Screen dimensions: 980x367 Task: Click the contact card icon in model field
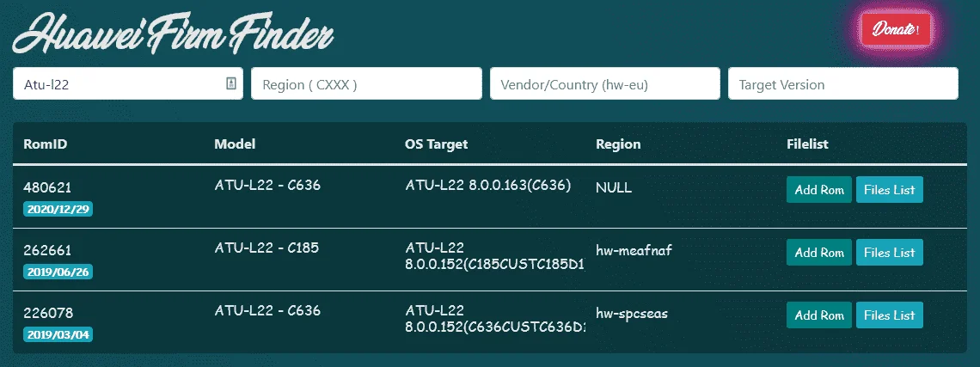coord(230,83)
